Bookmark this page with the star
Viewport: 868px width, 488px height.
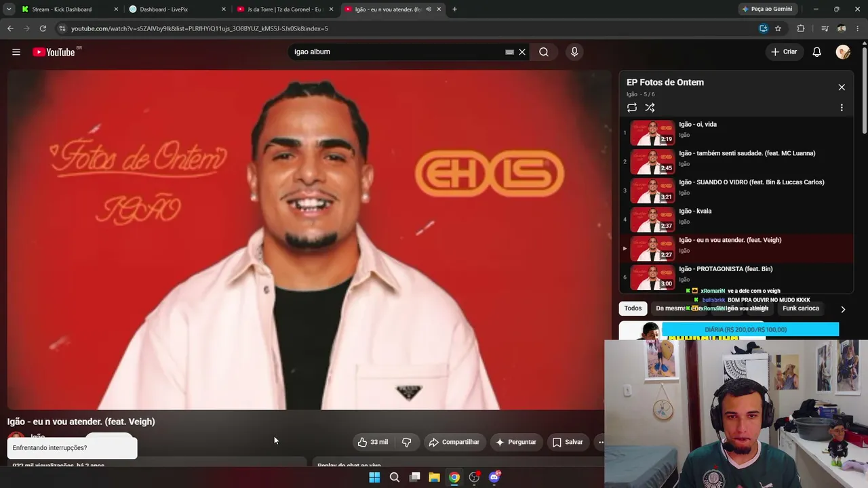778,28
